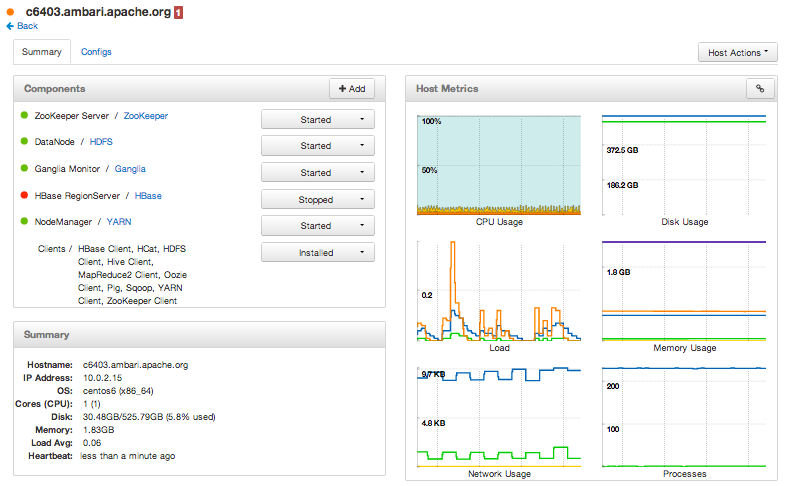Click the orange host status dot

[x=10, y=12]
